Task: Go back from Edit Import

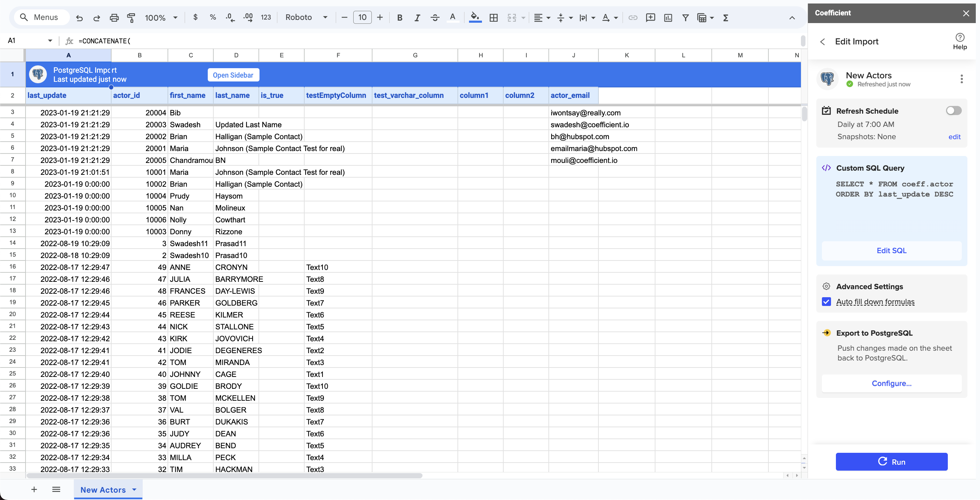Action: [823, 42]
